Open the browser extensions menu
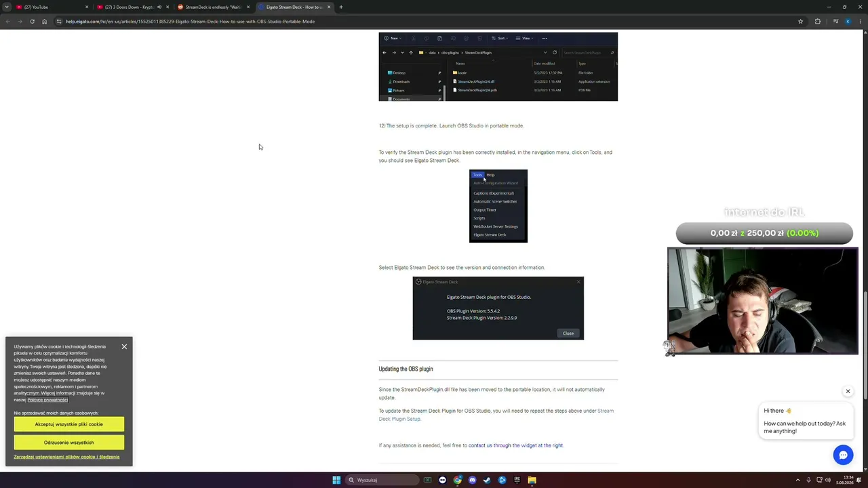The height and width of the screenshot is (488, 868). tap(817, 21)
